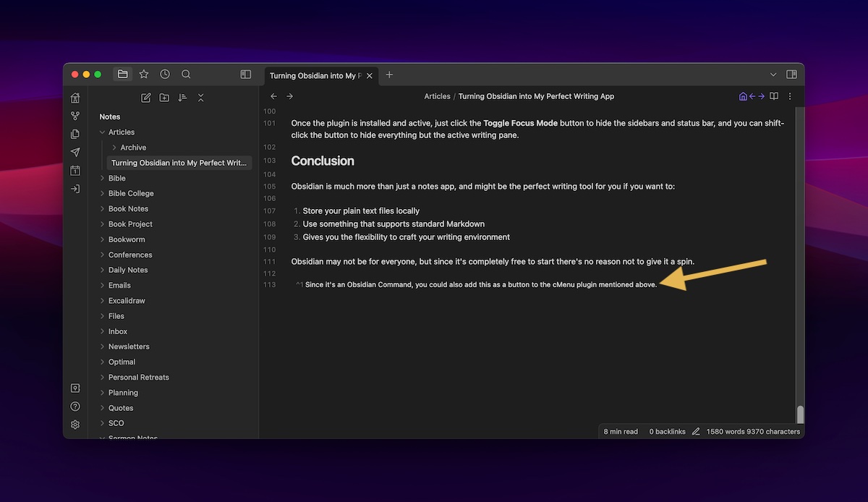Click the purple back arrow
868x502 pixels.
752,96
